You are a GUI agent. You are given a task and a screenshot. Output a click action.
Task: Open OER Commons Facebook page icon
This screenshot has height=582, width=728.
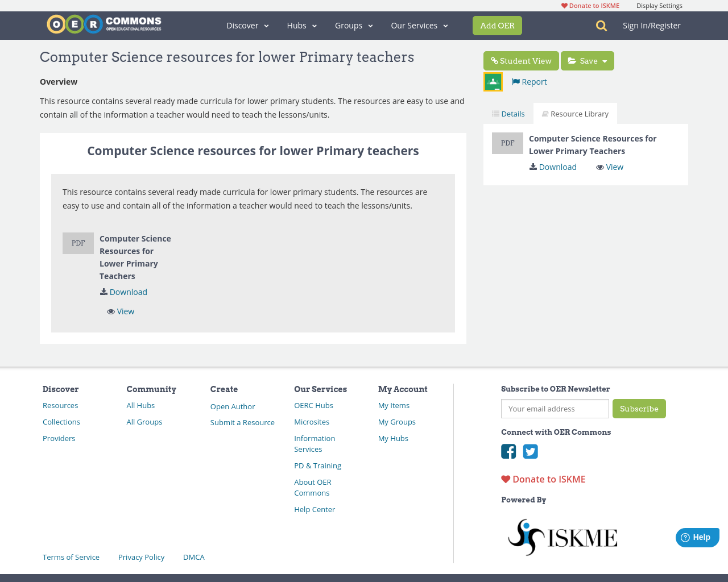(x=508, y=451)
